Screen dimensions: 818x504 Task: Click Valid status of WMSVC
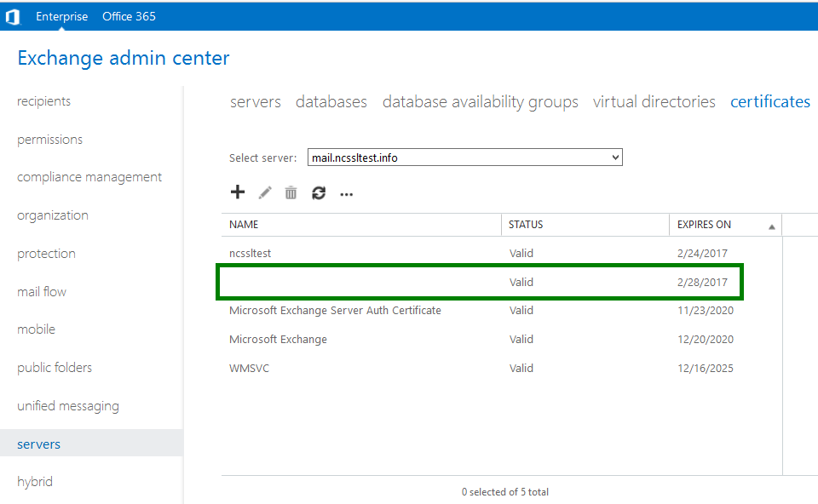521,369
